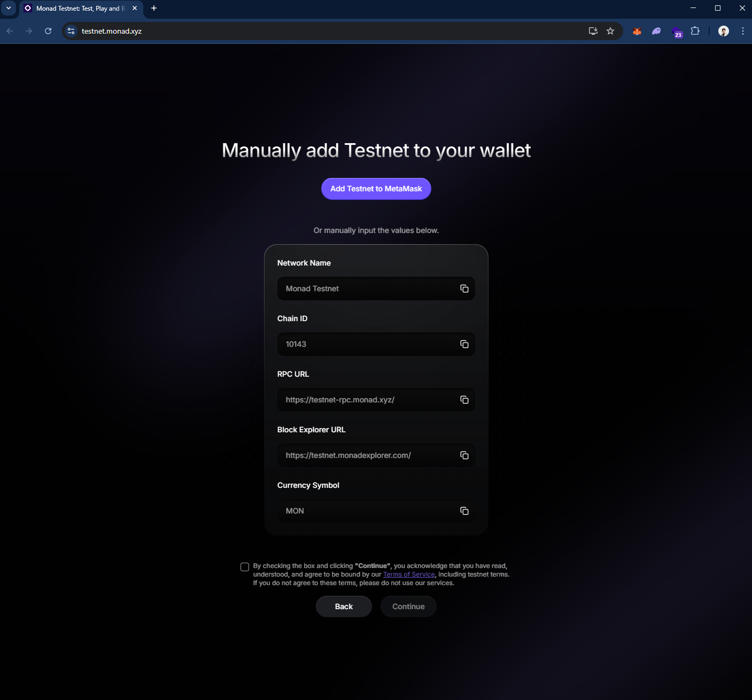Click the Chain ID field 10143

pos(376,344)
